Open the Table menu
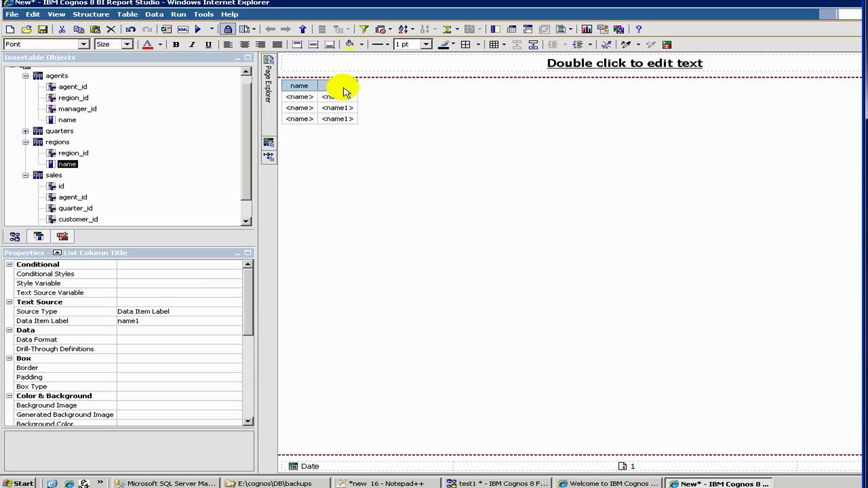The image size is (868, 488). (127, 14)
